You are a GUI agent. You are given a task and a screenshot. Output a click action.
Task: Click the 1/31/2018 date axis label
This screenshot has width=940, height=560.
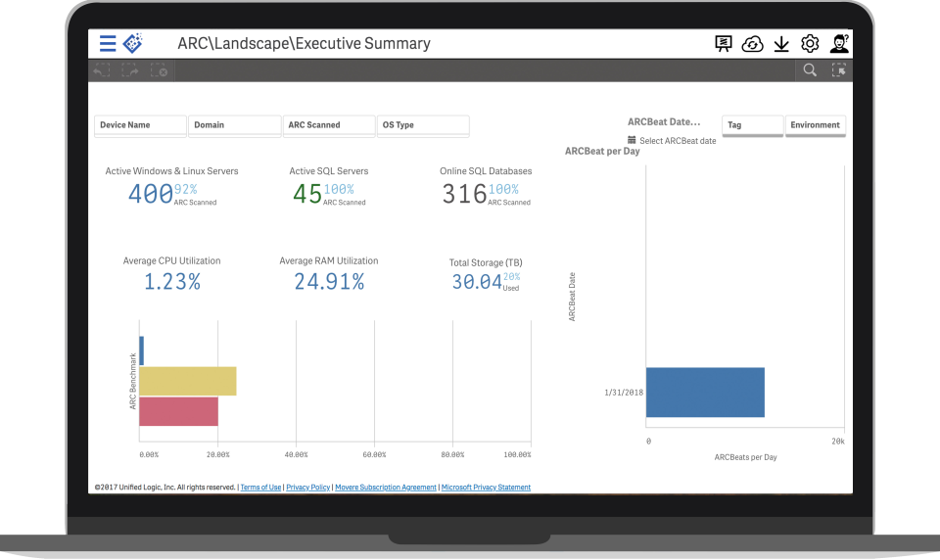point(624,393)
